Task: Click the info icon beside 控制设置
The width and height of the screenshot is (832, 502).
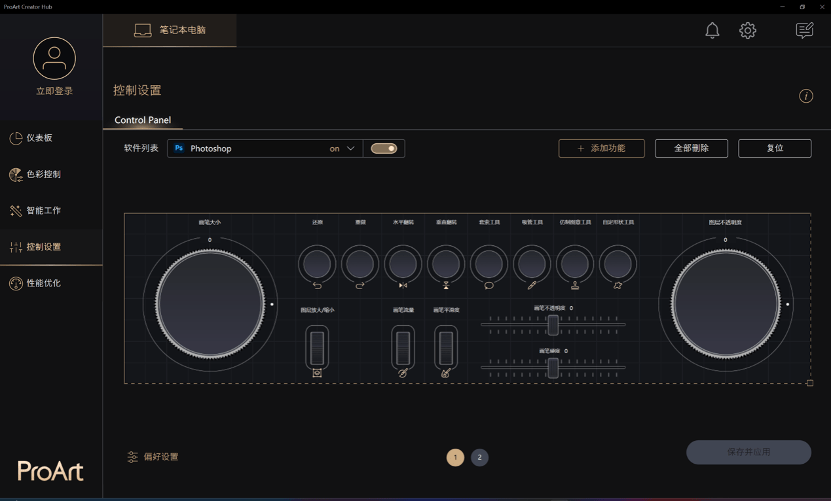Action: coord(805,96)
